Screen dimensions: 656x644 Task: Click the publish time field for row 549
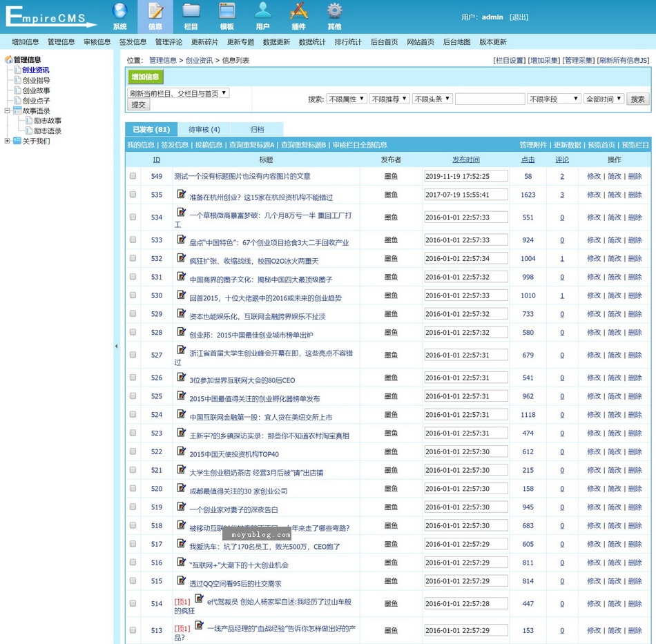click(x=466, y=176)
